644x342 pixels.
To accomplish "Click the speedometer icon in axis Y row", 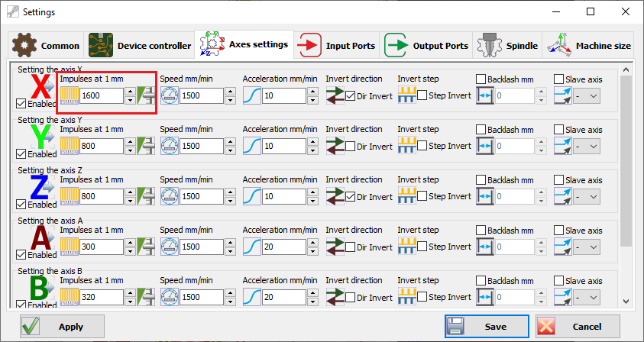I will pyautogui.click(x=170, y=146).
